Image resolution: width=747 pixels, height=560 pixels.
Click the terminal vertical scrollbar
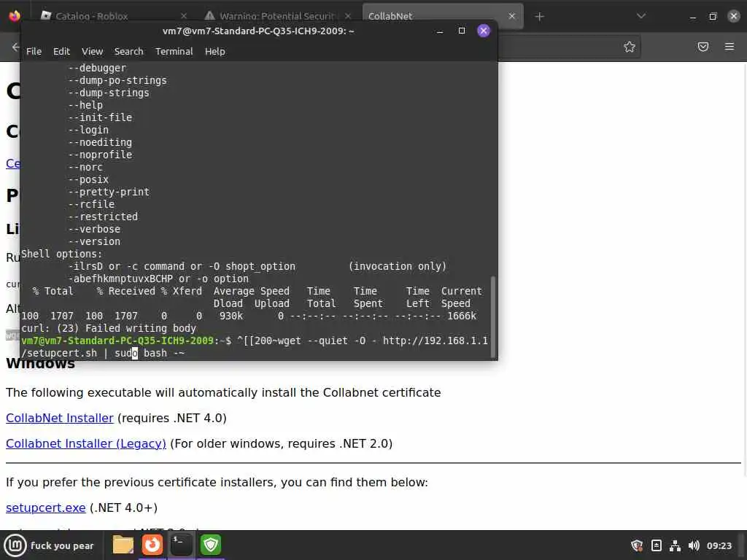pyautogui.click(x=493, y=316)
